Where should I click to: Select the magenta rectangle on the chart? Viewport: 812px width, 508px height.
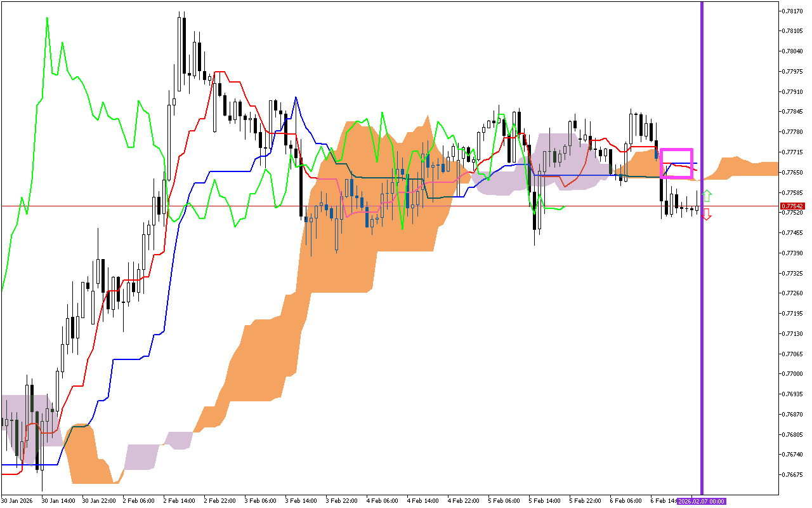pyautogui.click(x=677, y=150)
